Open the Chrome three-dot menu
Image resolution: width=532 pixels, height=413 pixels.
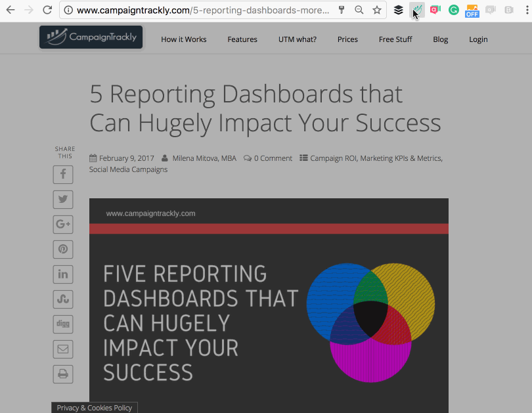[527, 10]
